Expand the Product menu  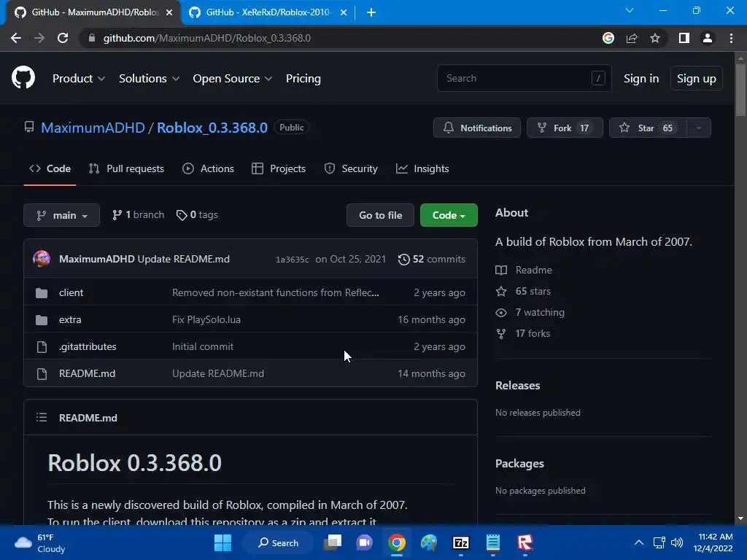[79, 79]
